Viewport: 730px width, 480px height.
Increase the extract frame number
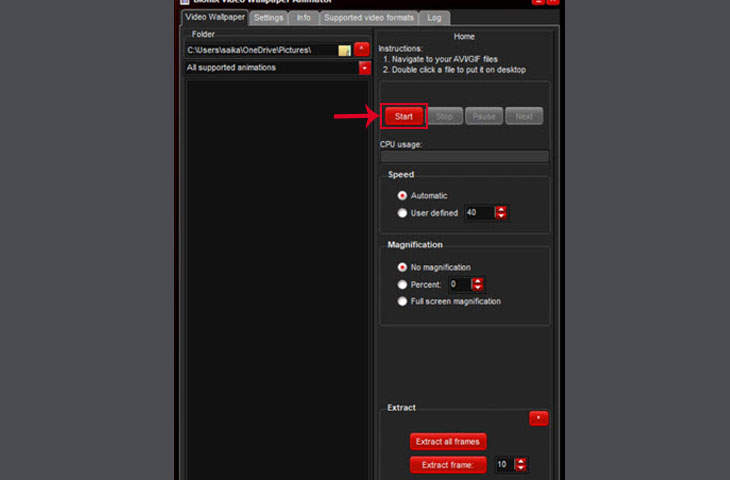(521, 461)
